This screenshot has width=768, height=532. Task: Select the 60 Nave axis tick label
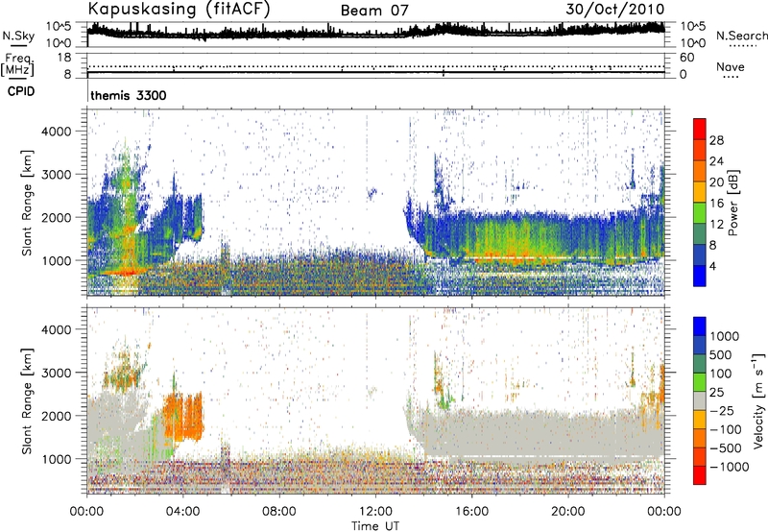click(686, 58)
